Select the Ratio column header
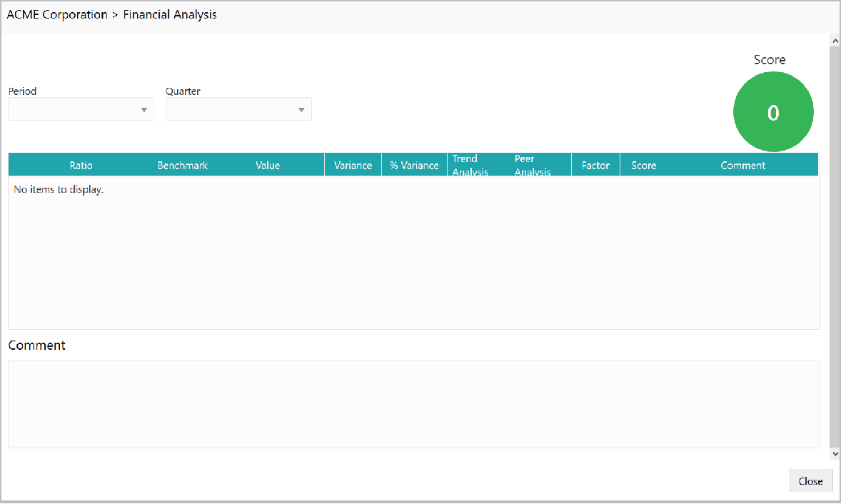The image size is (841, 504). (81, 165)
